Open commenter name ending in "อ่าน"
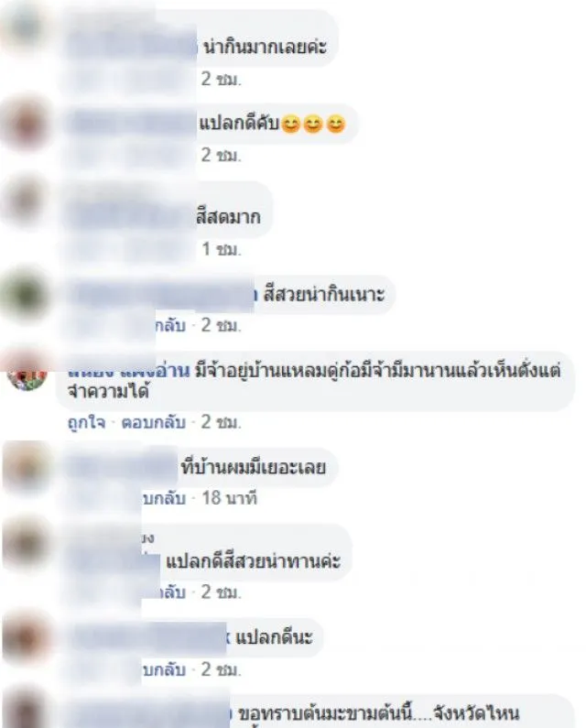Image resolution: width=586 pixels, height=728 pixels. [x=129, y=371]
